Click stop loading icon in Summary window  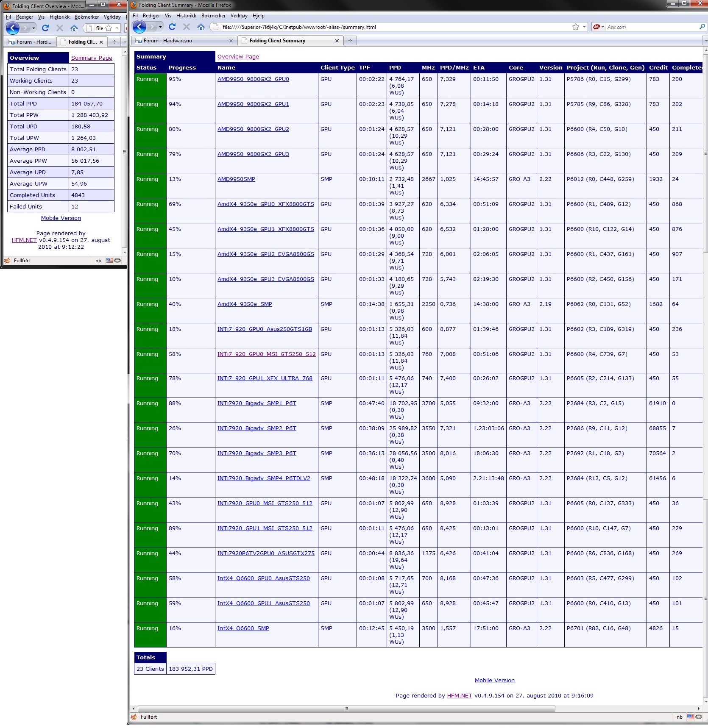187,27
